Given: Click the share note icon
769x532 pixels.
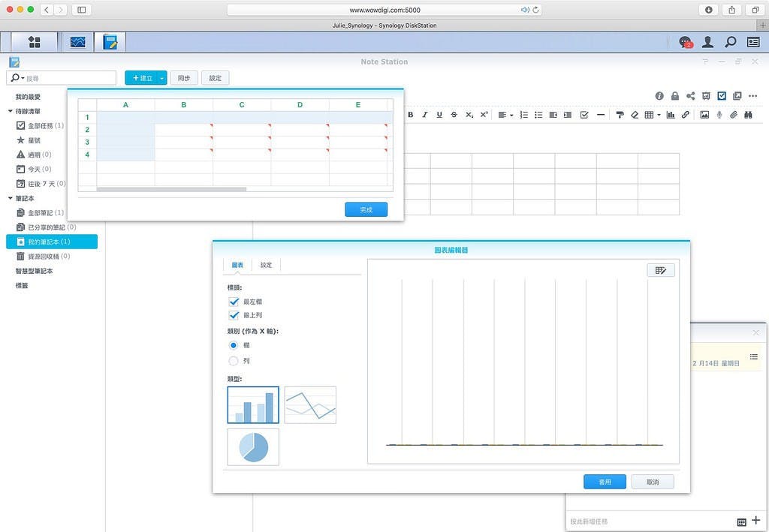Looking at the screenshot, I should pyautogui.click(x=690, y=96).
